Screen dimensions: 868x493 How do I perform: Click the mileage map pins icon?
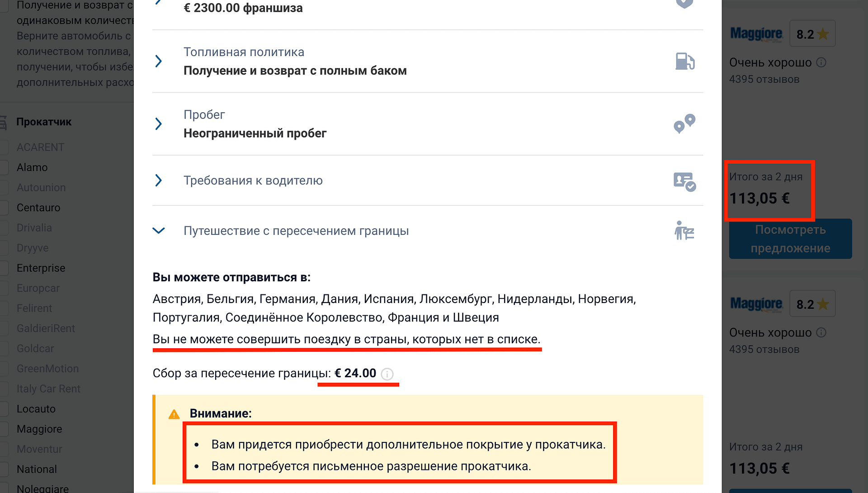(684, 123)
